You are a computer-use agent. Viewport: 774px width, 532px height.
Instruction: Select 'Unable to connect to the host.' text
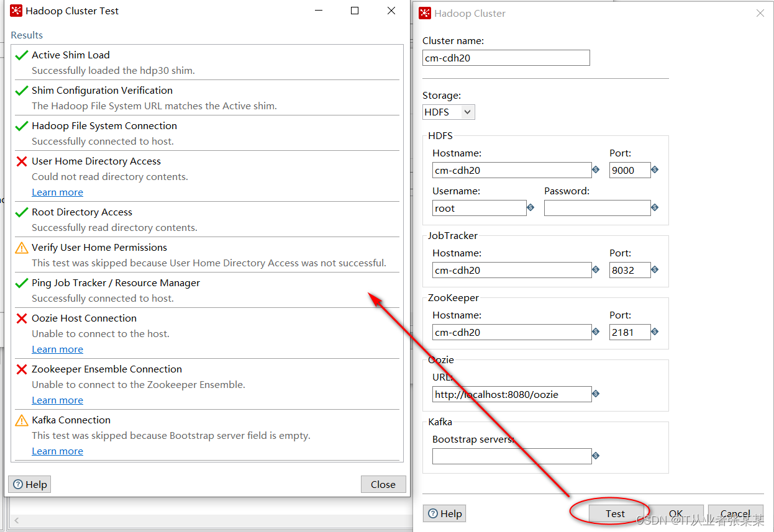(100, 334)
